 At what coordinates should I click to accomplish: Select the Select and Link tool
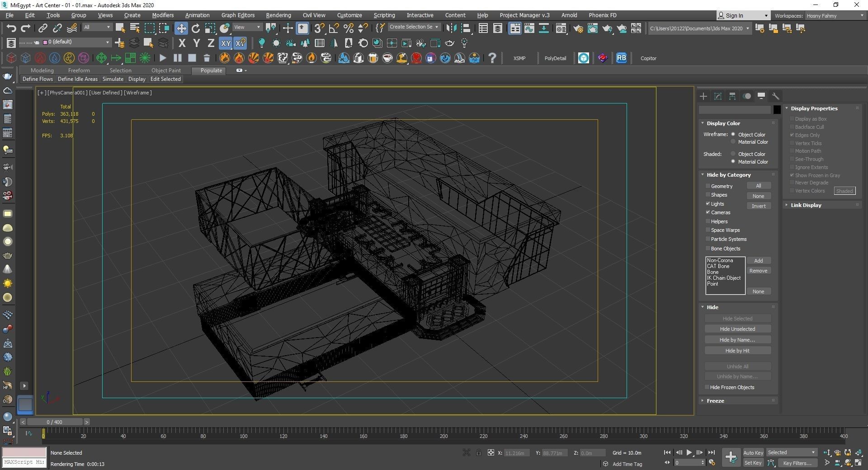pyautogui.click(x=42, y=28)
